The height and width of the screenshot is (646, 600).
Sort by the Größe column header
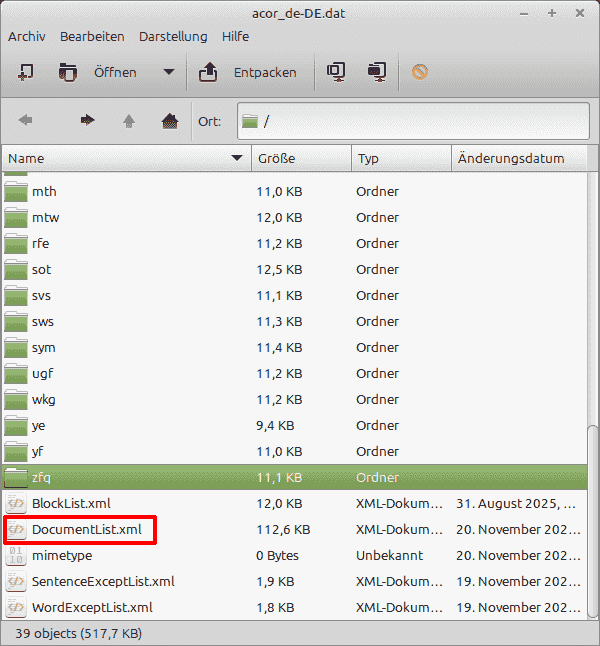300,158
